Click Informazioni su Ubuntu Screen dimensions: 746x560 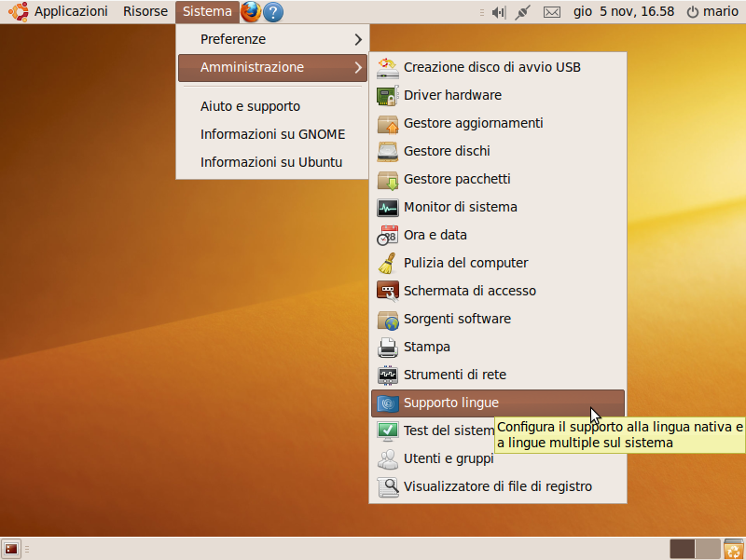tap(270, 162)
